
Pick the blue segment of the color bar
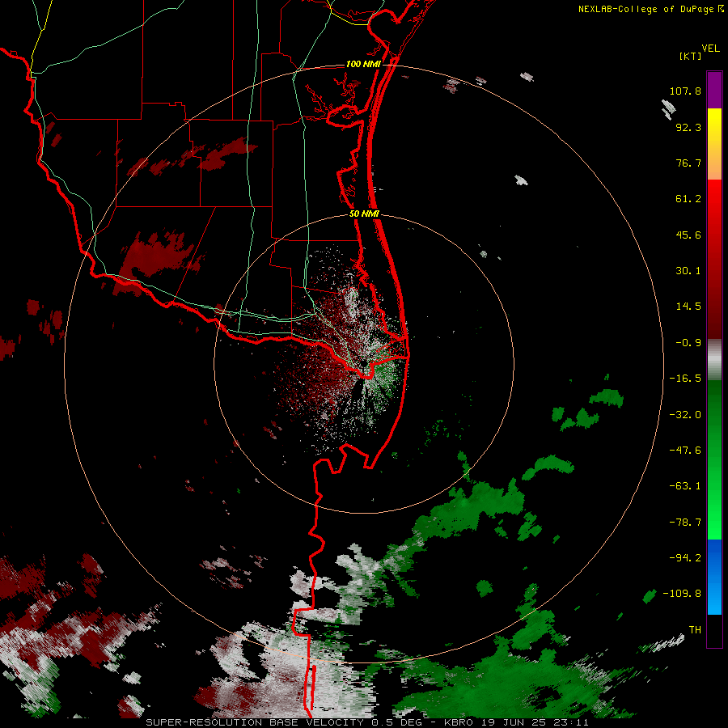(x=714, y=577)
